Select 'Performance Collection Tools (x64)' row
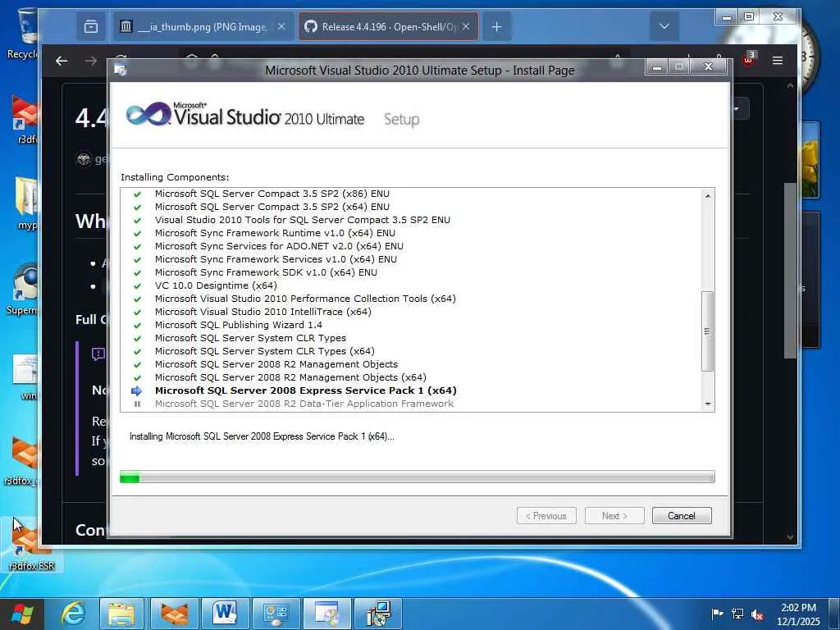Screen dimensions: 840x630 coord(305,299)
